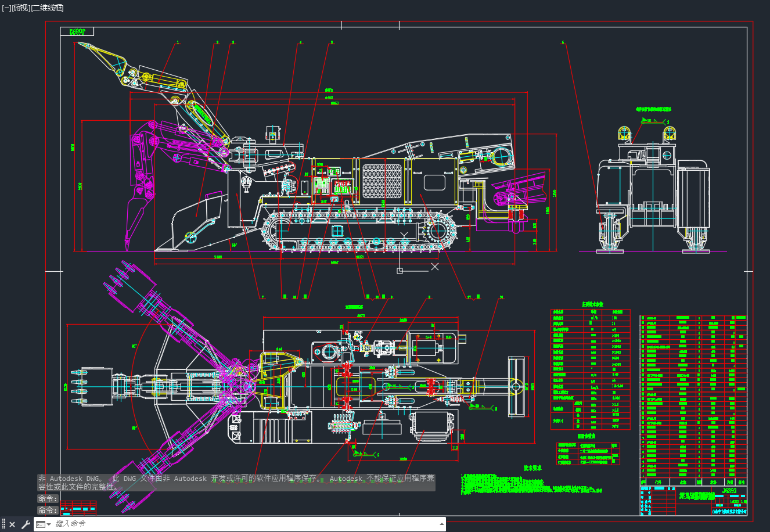Grab the command line grip handle

coord(4,524)
